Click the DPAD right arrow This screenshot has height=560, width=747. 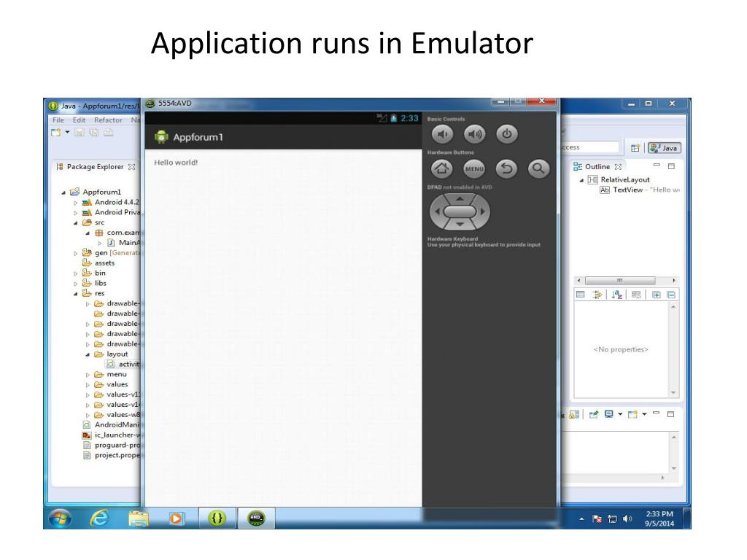pyautogui.click(x=483, y=211)
